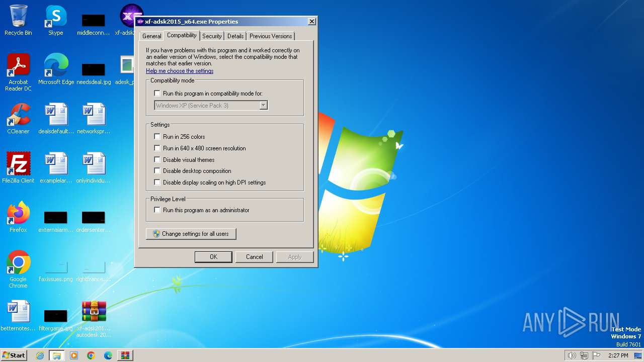Open Edge from the taskbar
Image resolution: width=644 pixels, height=362 pixels.
coord(108,355)
